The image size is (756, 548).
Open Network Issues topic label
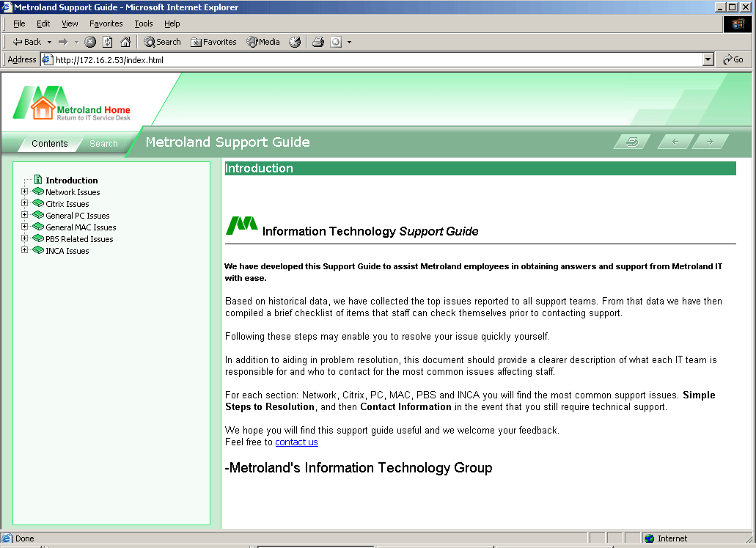coord(73,192)
